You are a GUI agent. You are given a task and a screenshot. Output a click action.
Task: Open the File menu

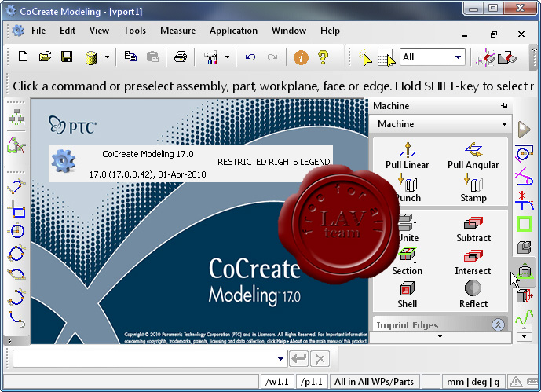pos(38,31)
